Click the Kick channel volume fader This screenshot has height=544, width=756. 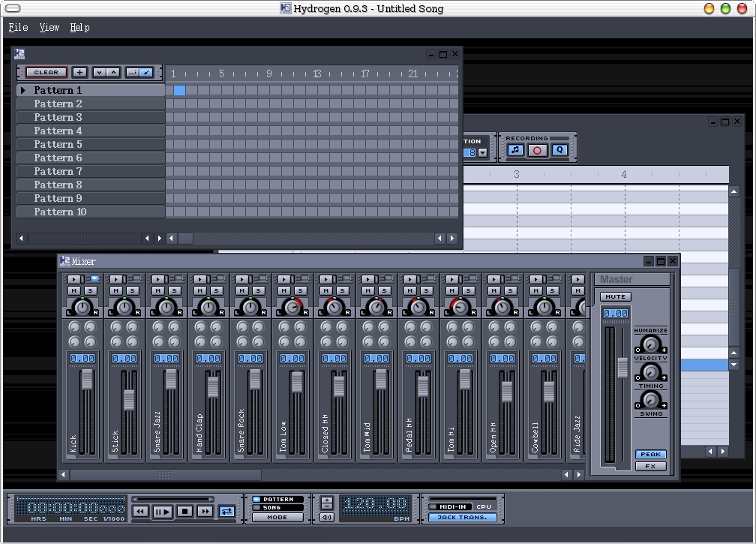(87, 380)
